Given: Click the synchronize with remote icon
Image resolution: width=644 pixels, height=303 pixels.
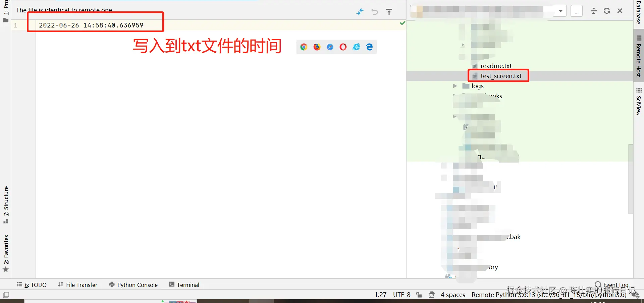Looking at the screenshot, I should point(360,12).
